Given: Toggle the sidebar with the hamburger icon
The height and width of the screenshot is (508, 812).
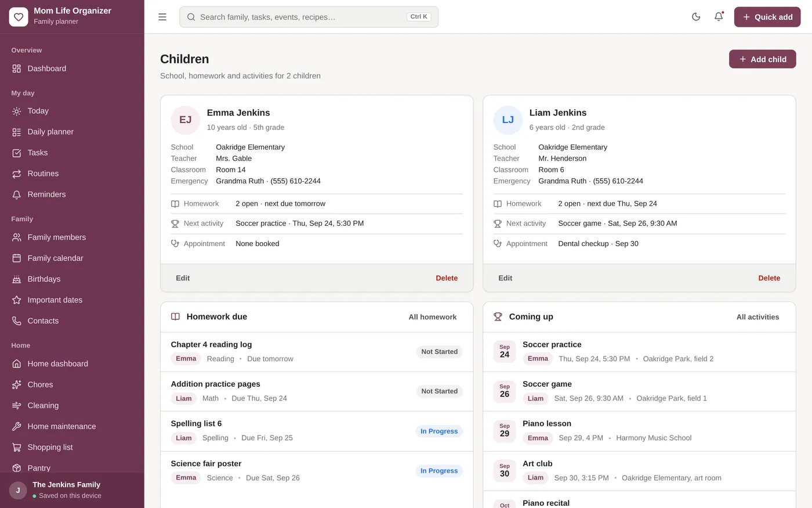Looking at the screenshot, I should 162,17.
